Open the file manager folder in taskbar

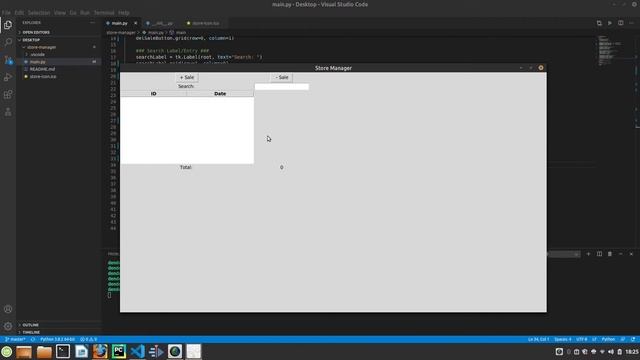[44, 351]
